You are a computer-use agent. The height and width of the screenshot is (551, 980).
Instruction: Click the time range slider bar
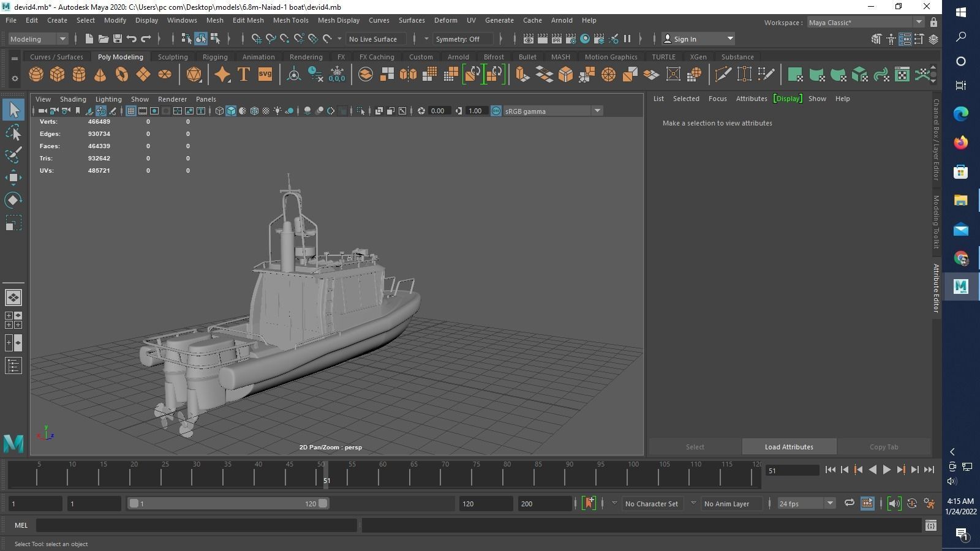[228, 503]
